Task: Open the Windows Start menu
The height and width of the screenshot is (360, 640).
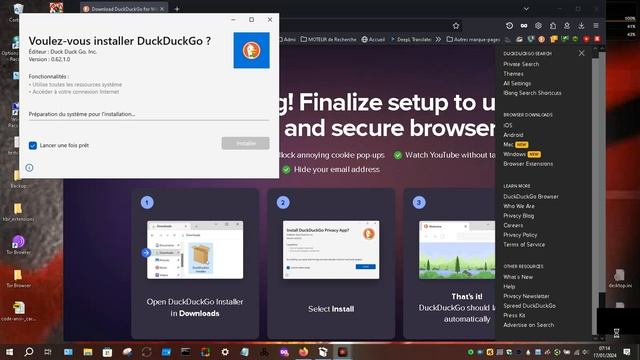Action: tap(9, 352)
